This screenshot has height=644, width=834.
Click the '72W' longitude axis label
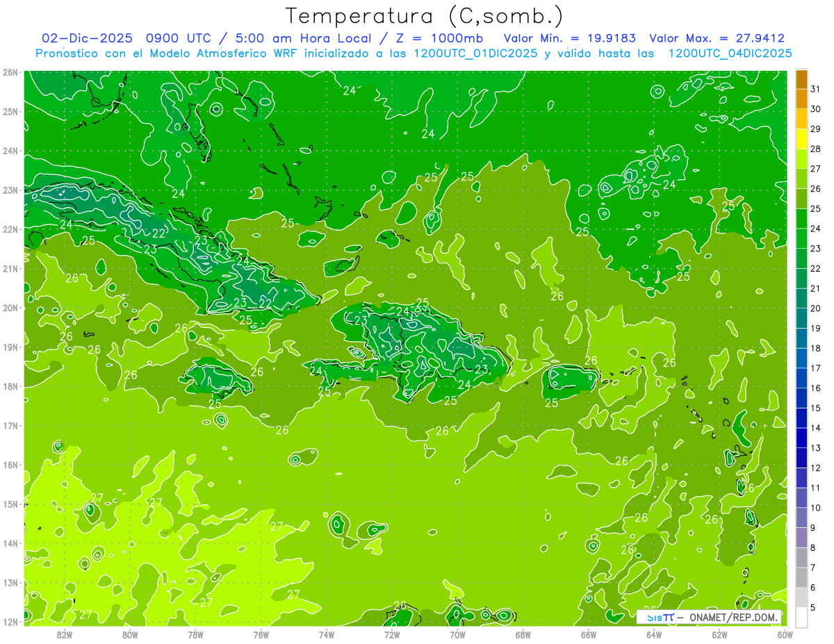pos(392,634)
